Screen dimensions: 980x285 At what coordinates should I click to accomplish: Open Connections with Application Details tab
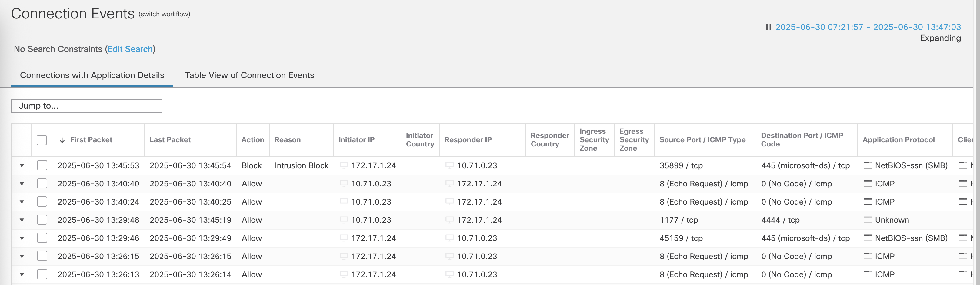[92, 75]
